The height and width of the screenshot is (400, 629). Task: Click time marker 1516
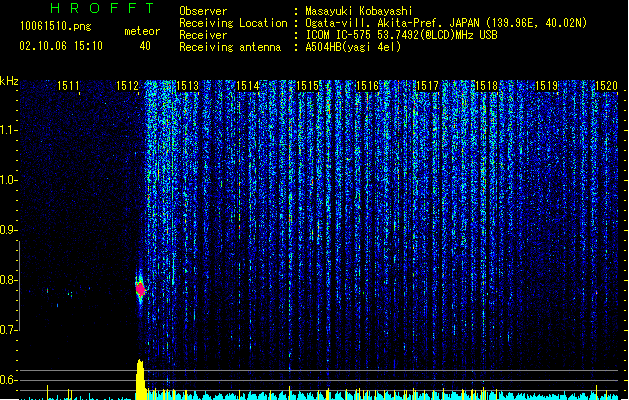click(367, 85)
